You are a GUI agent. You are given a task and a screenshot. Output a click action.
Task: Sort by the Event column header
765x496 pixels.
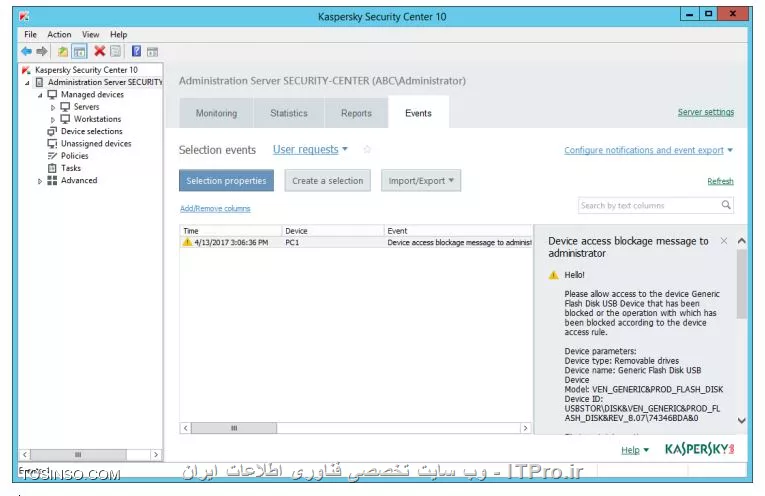458,231
